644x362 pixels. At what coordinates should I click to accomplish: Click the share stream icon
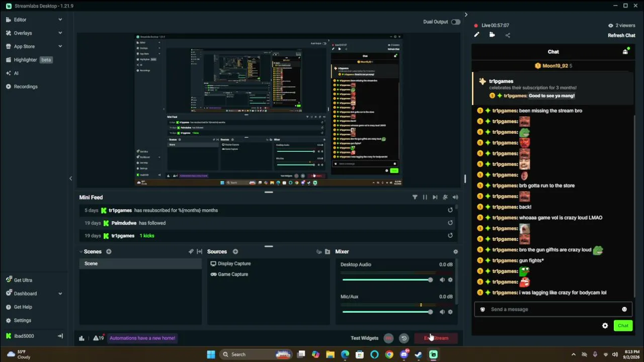click(x=507, y=35)
